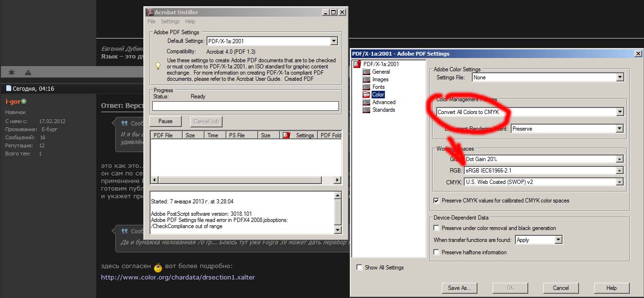Click the join date 17.02.2012
The image size is (644, 298).
pyautogui.click(x=52, y=121)
